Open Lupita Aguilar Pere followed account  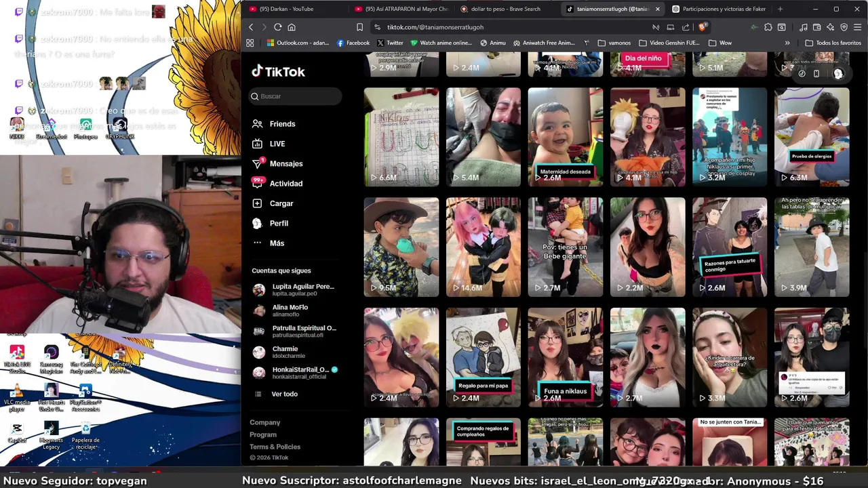(294, 289)
